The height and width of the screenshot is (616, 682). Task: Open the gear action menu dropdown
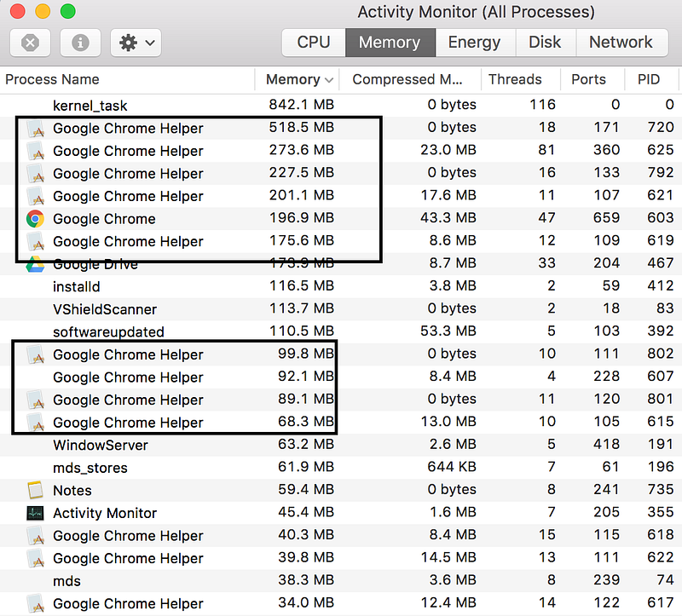[136, 43]
